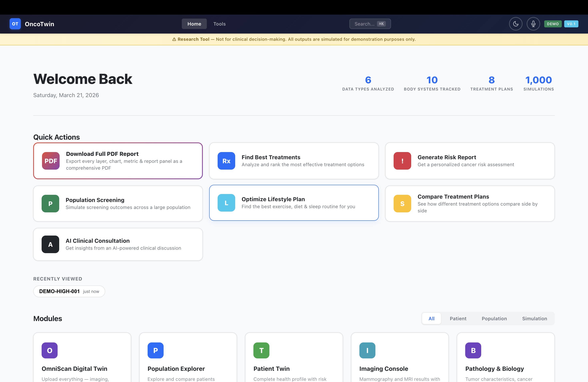Filter modules by Patient
The image size is (588, 382).
(x=458, y=319)
